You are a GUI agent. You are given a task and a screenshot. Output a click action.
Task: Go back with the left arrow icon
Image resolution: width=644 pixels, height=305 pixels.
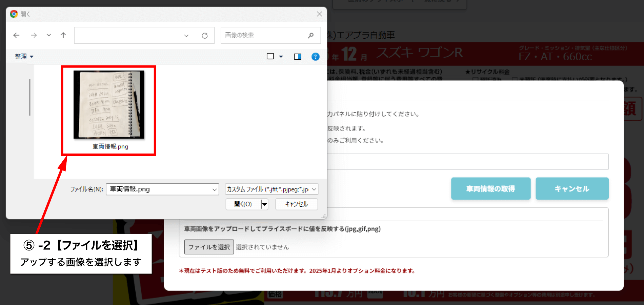point(16,35)
